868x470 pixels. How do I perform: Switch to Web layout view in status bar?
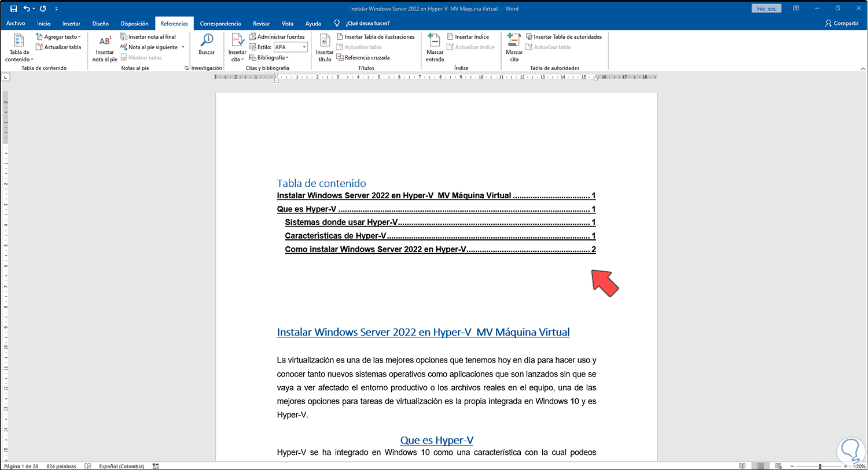pyautogui.click(x=778, y=466)
